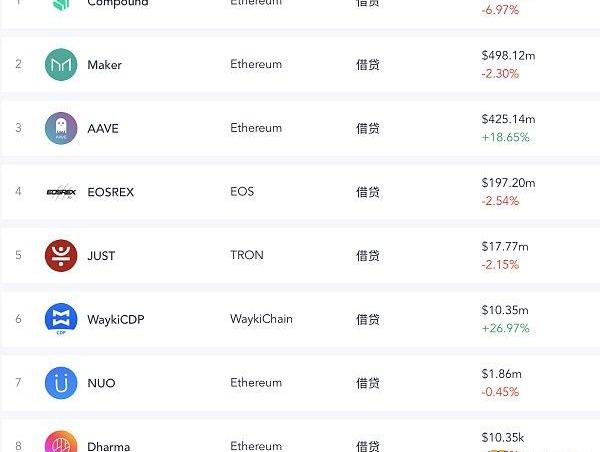This screenshot has width=600, height=452.
Task: Click the 借贷 category in the Maker row
Action: 367,65
